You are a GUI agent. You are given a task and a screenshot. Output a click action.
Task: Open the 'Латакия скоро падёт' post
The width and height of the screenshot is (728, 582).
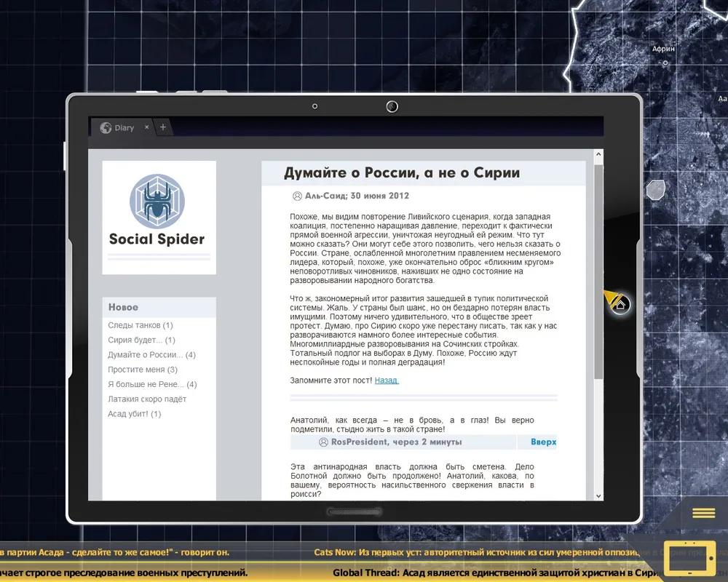(x=147, y=399)
